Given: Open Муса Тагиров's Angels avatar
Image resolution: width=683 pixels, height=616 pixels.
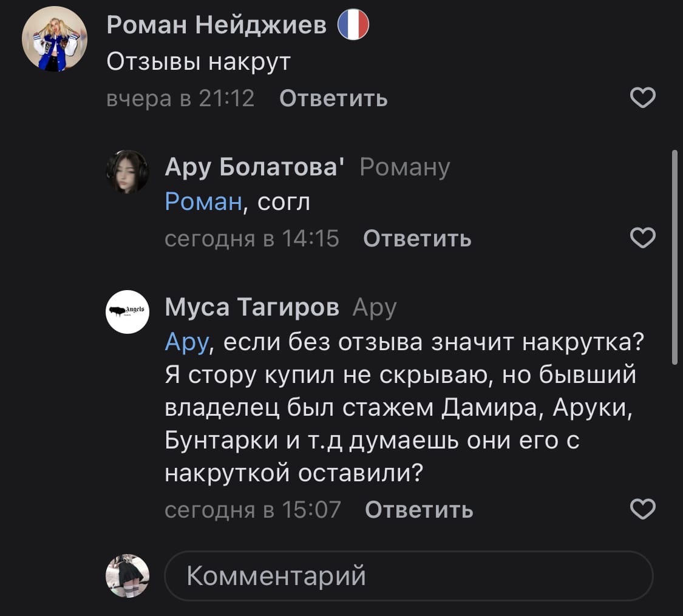Looking at the screenshot, I should pos(127,311).
